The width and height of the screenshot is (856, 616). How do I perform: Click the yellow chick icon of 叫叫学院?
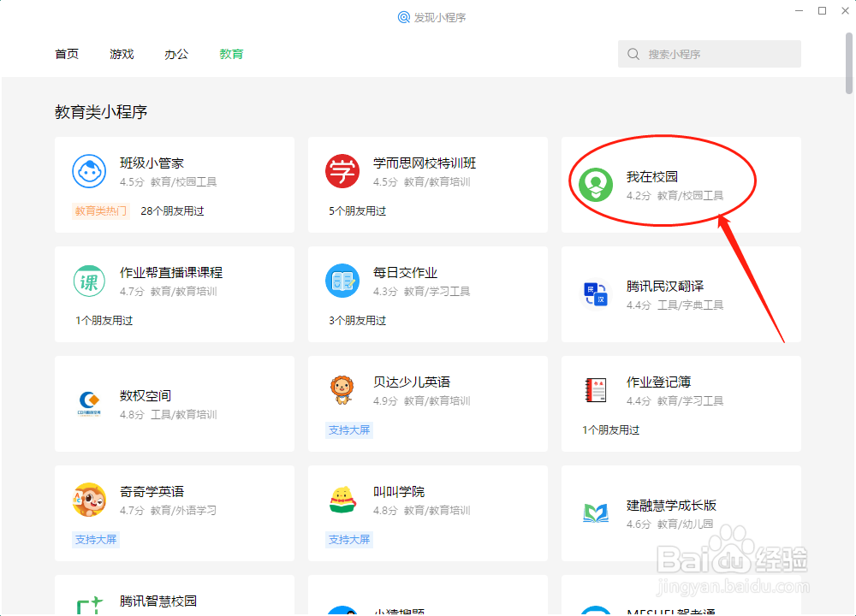click(x=342, y=500)
